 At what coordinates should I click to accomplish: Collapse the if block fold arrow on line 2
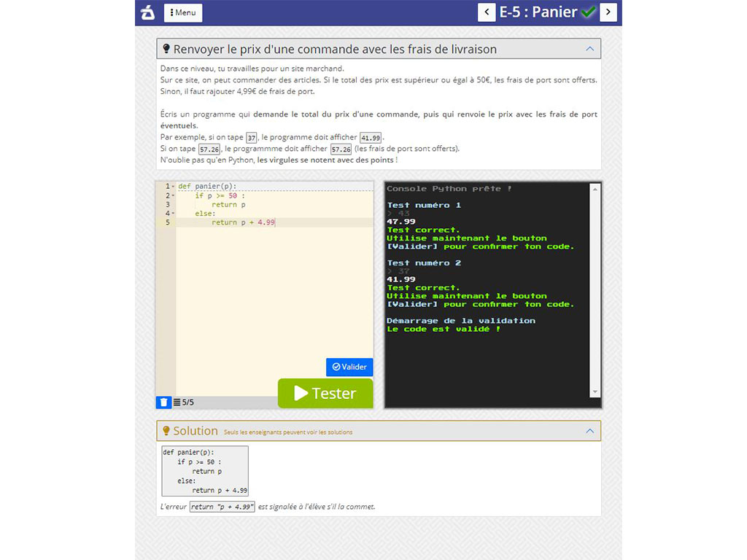173,195
